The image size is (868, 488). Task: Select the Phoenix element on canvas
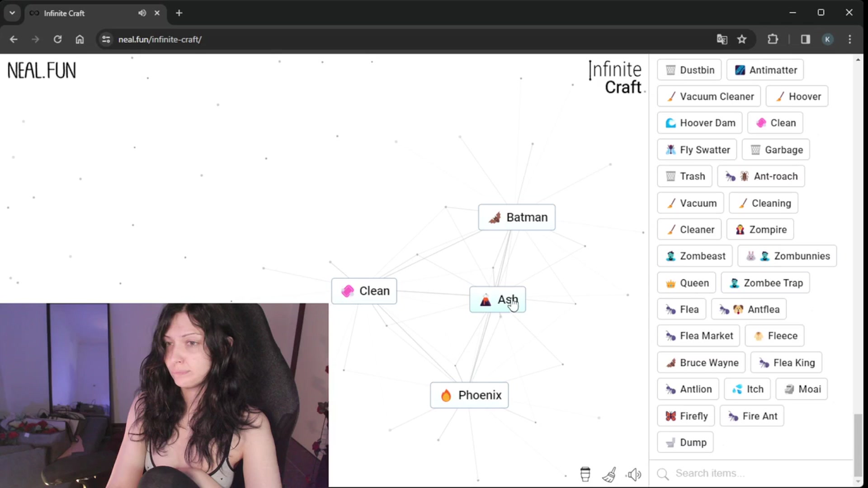[x=469, y=395]
